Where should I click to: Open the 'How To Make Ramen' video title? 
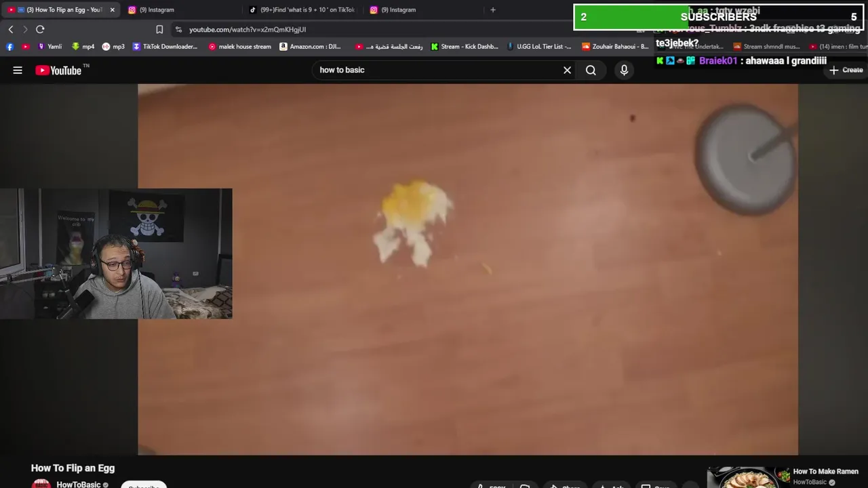click(x=826, y=471)
